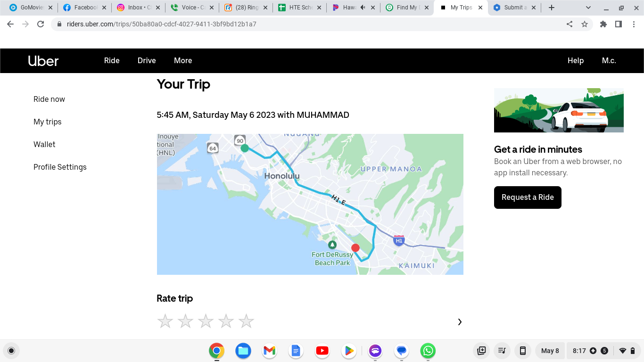Open the More menu in the Uber navbar
This screenshot has height=362, width=644.
(183, 60)
